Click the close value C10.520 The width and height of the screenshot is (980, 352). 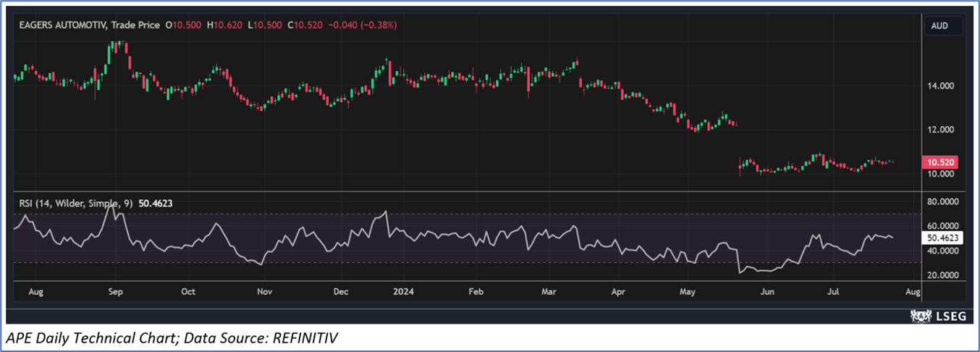point(305,25)
